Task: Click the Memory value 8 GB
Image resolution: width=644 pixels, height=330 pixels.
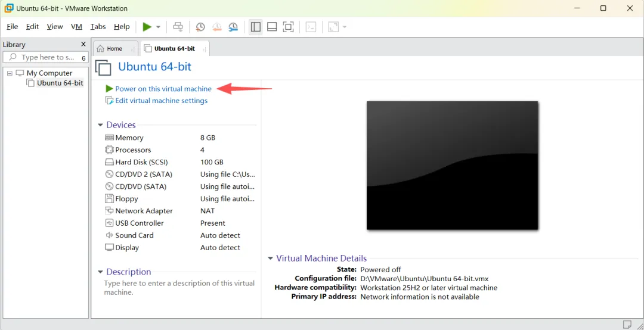Action: click(x=208, y=138)
